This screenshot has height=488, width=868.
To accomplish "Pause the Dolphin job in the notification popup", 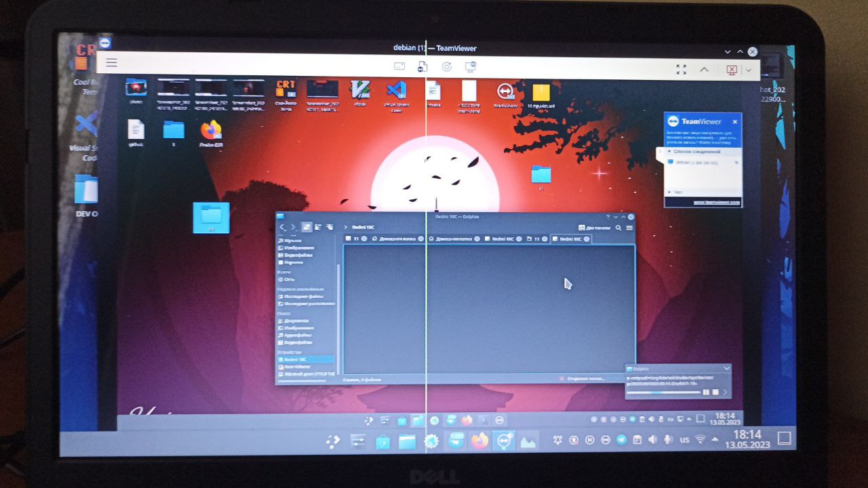I will (706, 392).
